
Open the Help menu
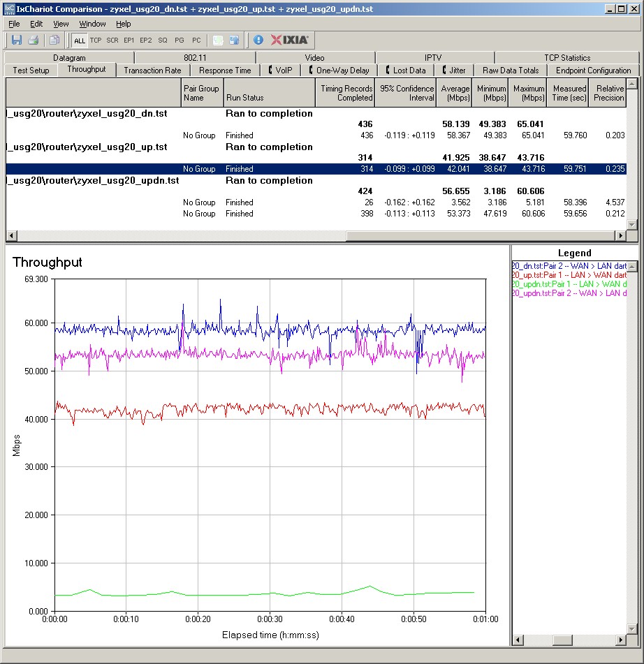point(124,24)
